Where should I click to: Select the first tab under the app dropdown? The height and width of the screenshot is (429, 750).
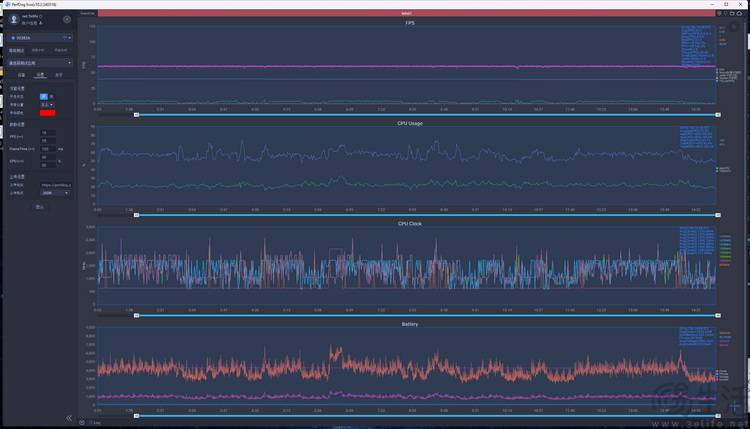21,75
